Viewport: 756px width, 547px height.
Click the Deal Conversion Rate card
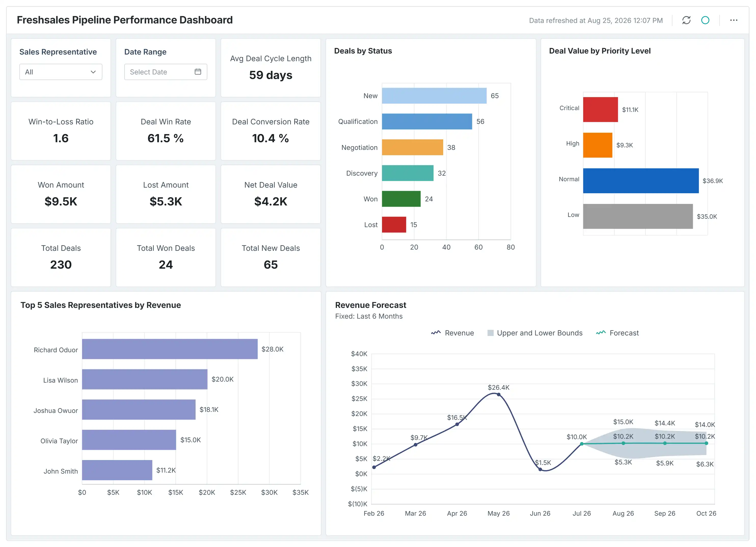pyautogui.click(x=271, y=131)
